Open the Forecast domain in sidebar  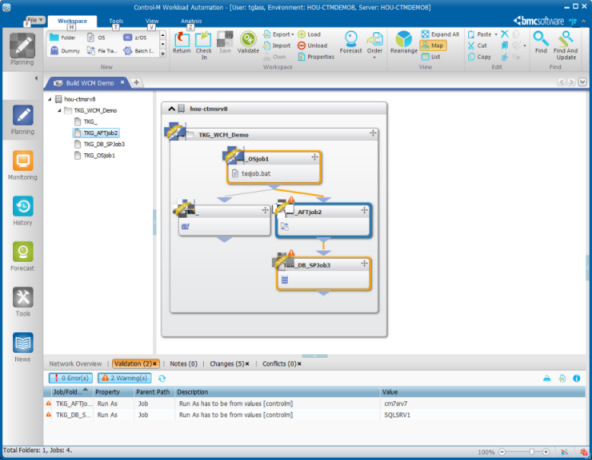(x=23, y=256)
